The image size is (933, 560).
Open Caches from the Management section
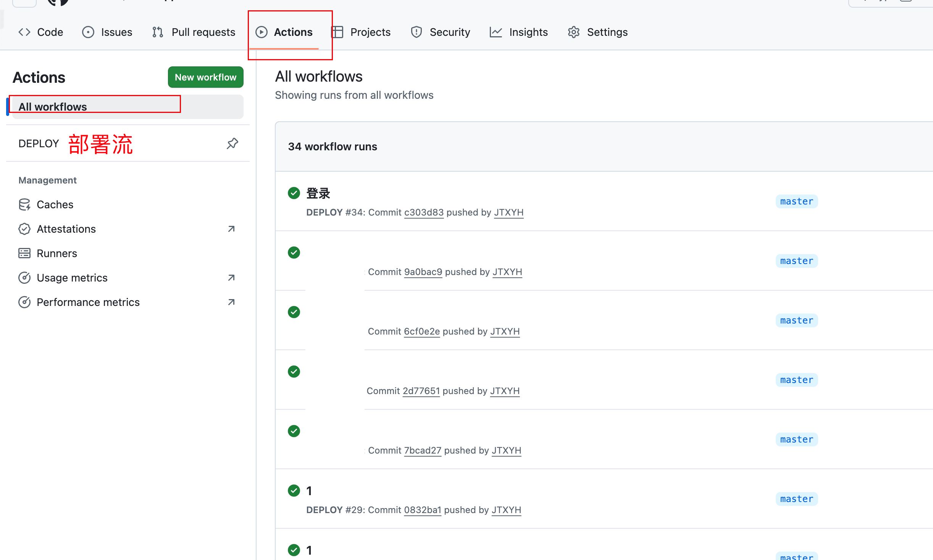[55, 204]
